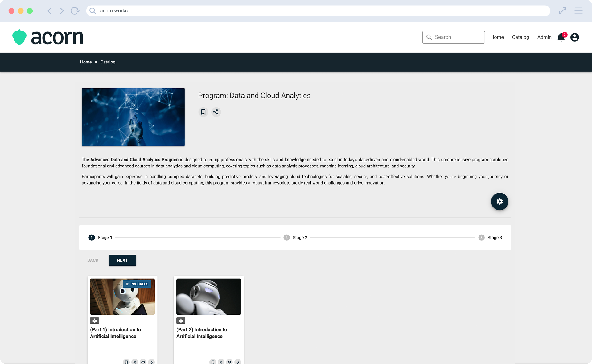The height and width of the screenshot is (364, 592).
Task: Preview Part 1 course with eye icon
Action: pyautogui.click(x=143, y=362)
